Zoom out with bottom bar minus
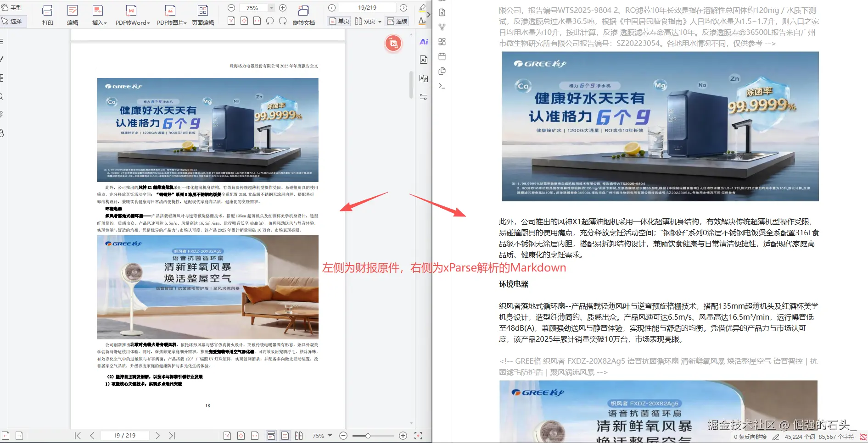This screenshot has height=443, width=868. click(343, 436)
